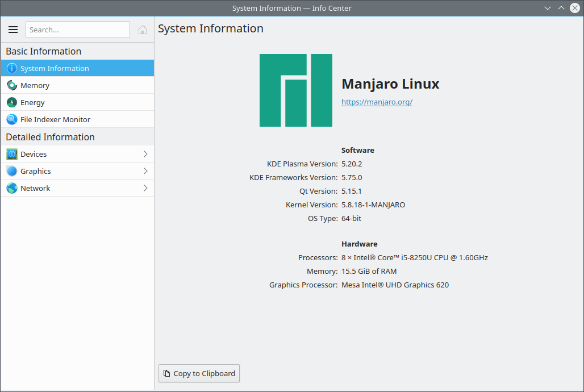Minimize the Info Center window
Viewport: 584px width, 392px height.
[x=548, y=8]
